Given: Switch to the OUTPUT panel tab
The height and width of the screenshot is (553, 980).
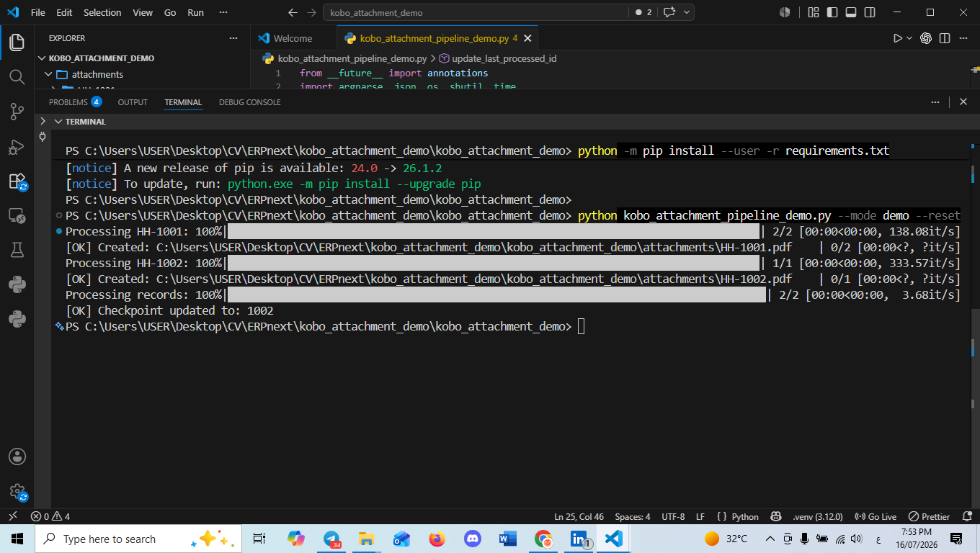Looking at the screenshot, I should click(133, 102).
